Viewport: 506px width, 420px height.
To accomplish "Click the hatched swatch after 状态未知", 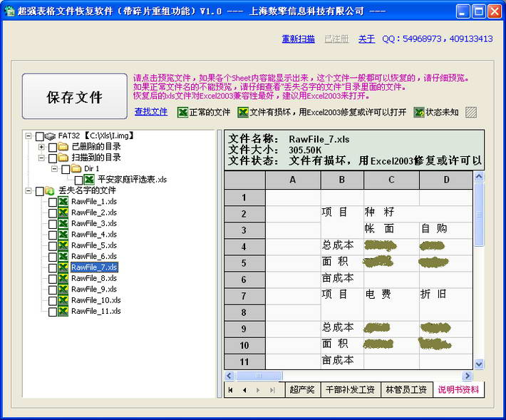I will tap(471, 113).
